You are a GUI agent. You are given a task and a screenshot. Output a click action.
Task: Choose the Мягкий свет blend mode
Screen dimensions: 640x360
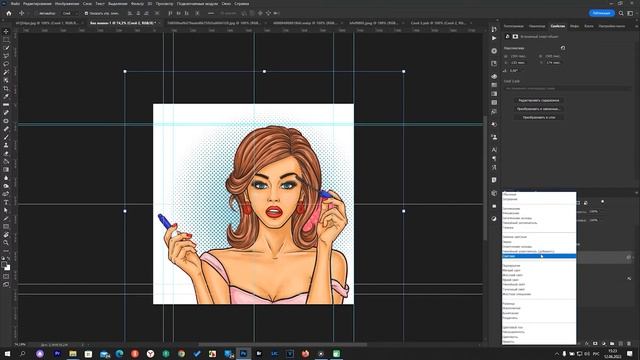pos(539,270)
